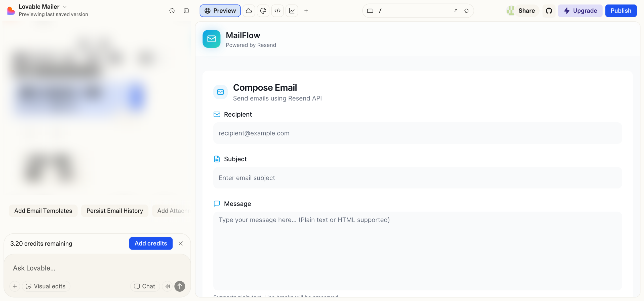This screenshot has height=301, width=644.
Task: Toggle the chat sidebar panel icon
Action: click(186, 11)
